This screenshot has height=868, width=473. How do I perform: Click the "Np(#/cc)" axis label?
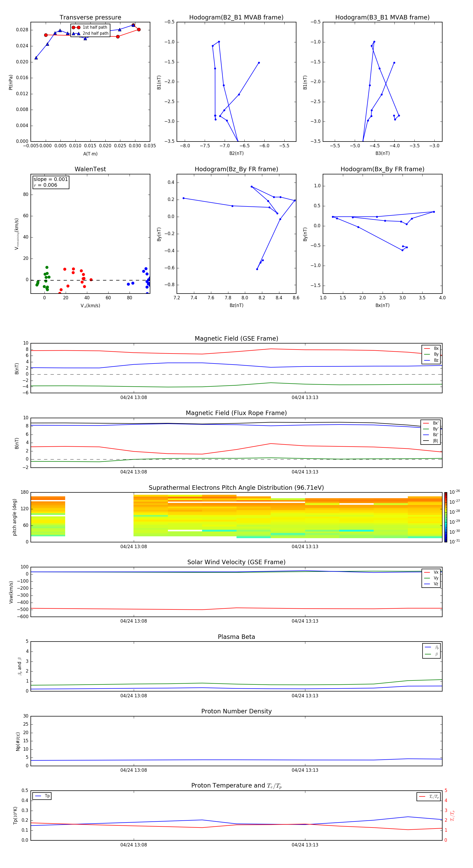18,741
